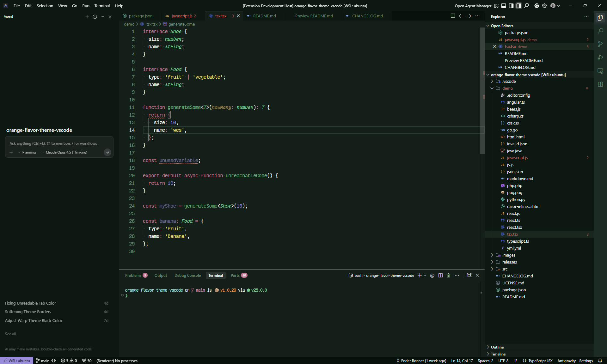Open agent conversation history

click(x=95, y=16)
